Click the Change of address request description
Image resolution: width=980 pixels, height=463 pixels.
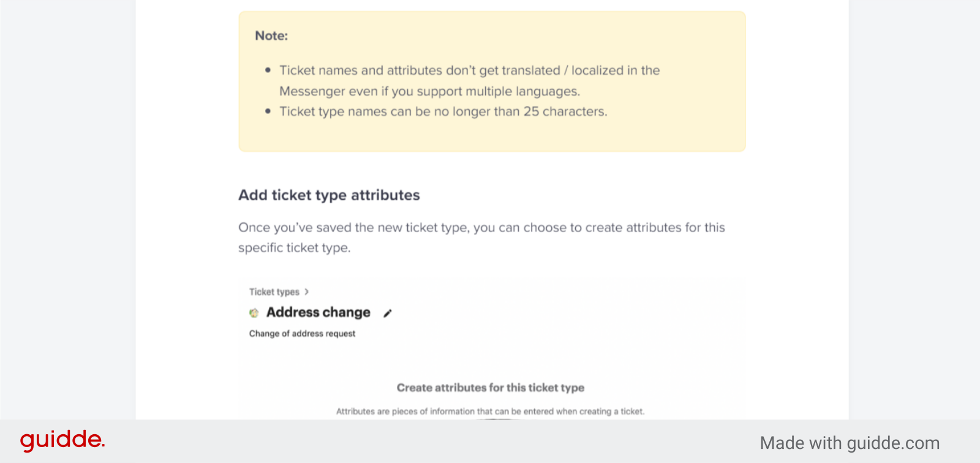[x=302, y=333]
